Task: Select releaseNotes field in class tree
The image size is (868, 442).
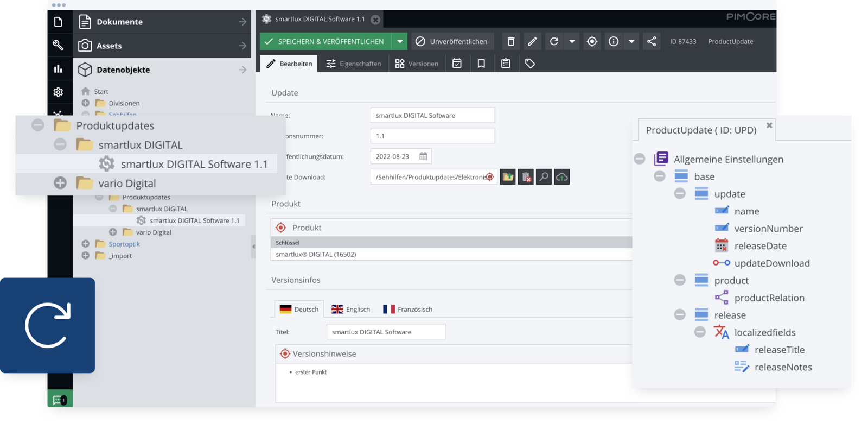Action: 783,367
